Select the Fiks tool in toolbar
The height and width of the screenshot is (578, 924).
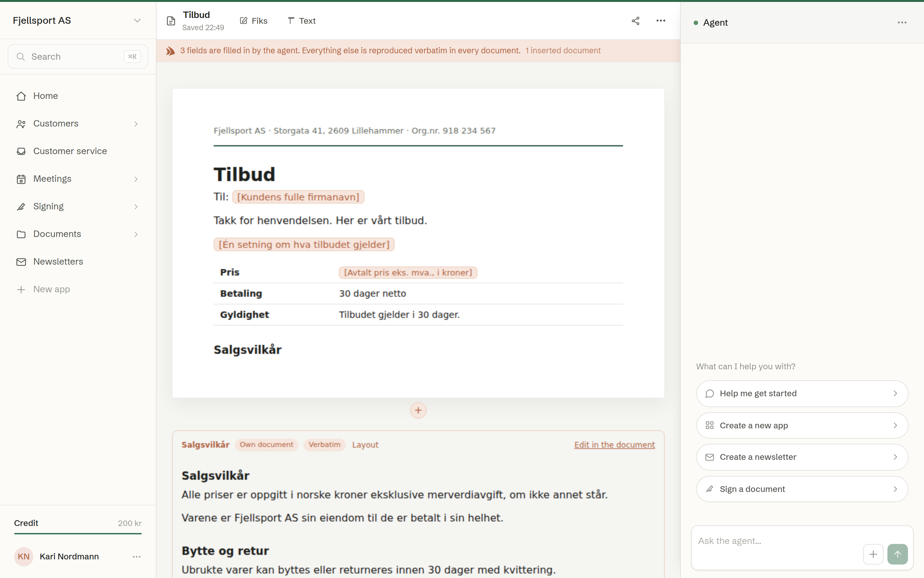pos(253,21)
